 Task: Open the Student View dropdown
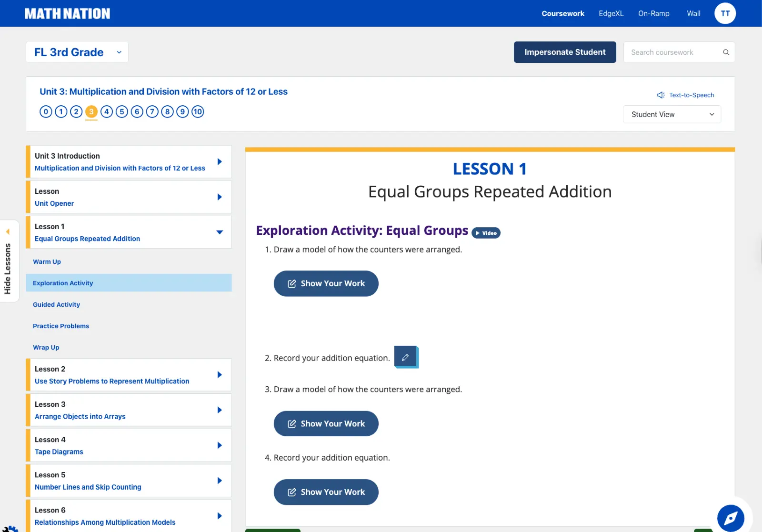point(672,114)
